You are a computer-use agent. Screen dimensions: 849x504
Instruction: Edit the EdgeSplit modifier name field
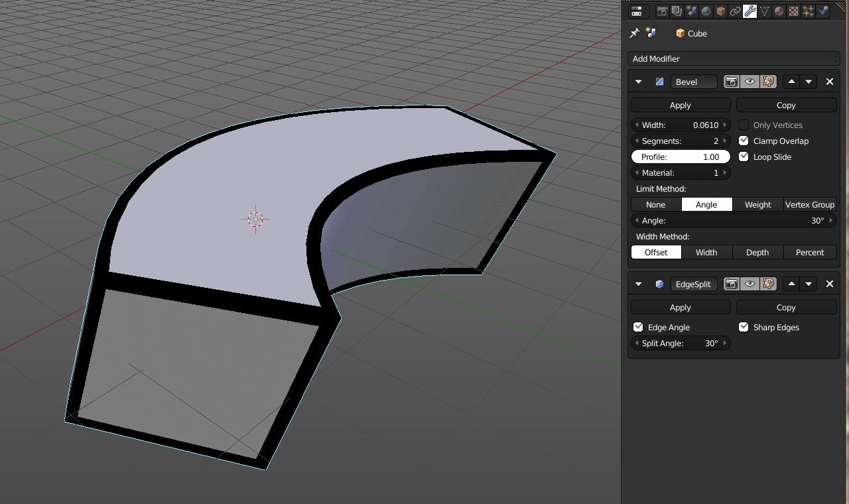click(694, 284)
